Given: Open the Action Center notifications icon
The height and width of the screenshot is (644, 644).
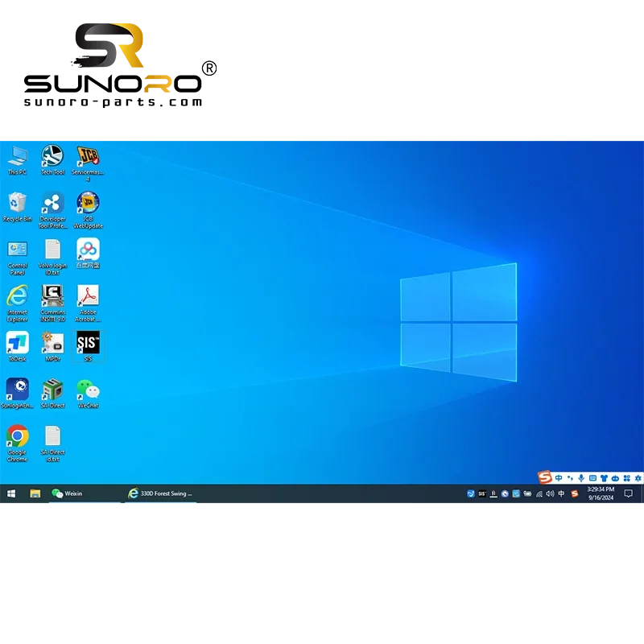Looking at the screenshot, I should click(629, 493).
